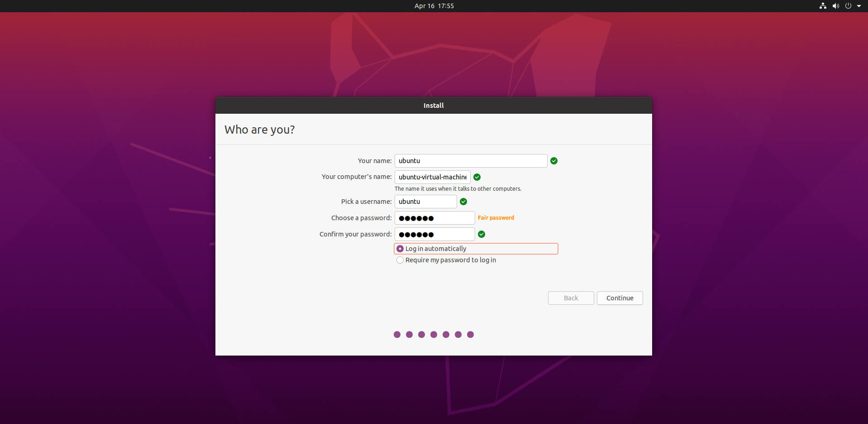Open the volume icon in top bar
Screen dimensions: 868x424
[x=835, y=6]
